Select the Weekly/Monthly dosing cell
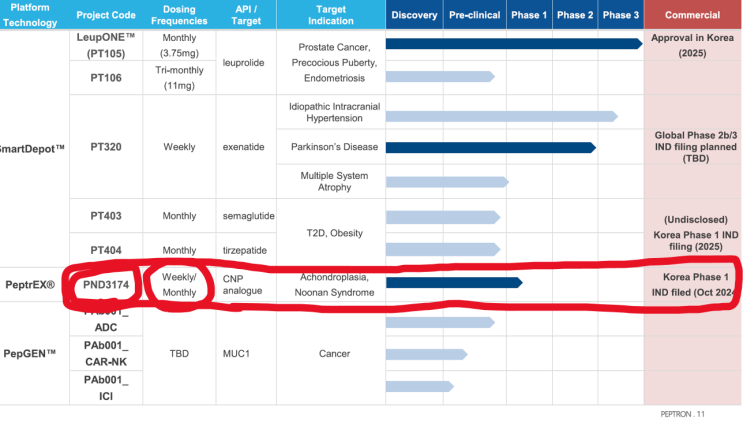The height and width of the screenshot is (426, 743). pyautogui.click(x=179, y=285)
